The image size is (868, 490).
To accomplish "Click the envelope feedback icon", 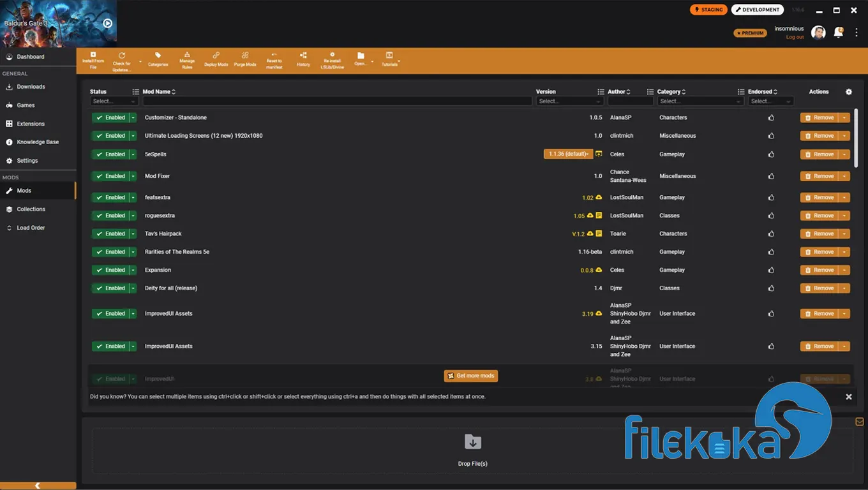I will [860, 422].
